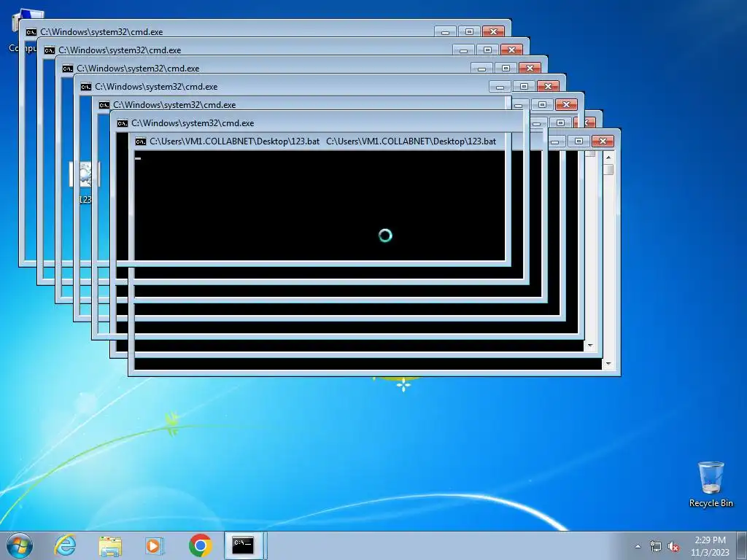Click first "C:\Users\VM1.COLLABNET\Desktop\123.bat" title text
The width and height of the screenshot is (747, 560).
(234, 141)
